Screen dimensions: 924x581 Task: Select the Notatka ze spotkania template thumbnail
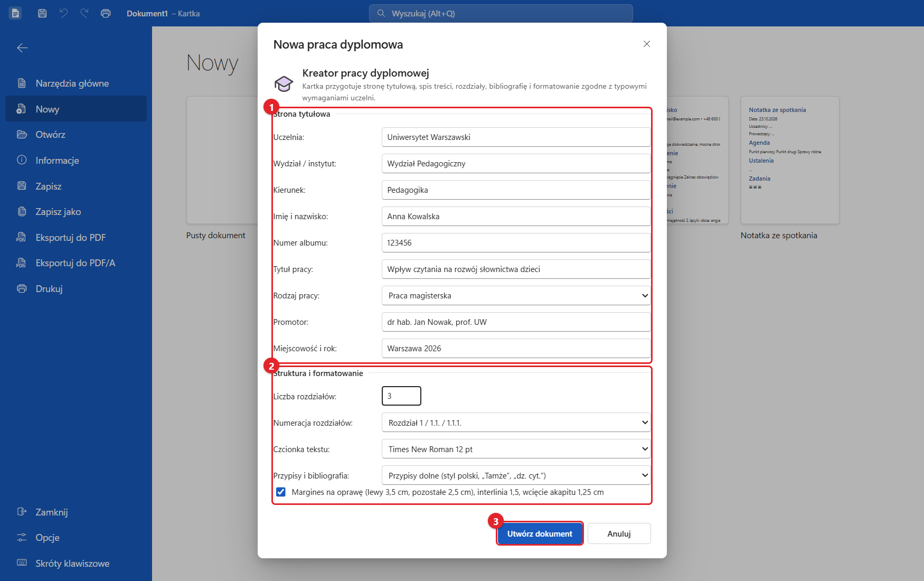pyautogui.click(x=790, y=160)
